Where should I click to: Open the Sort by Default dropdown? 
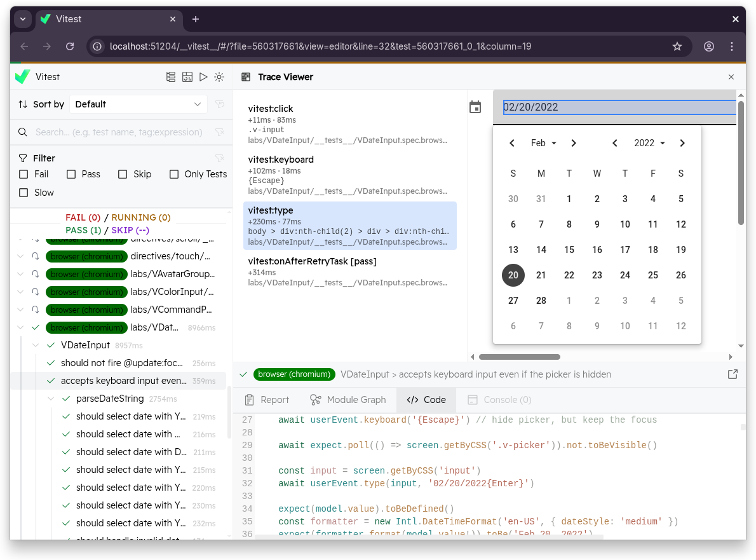138,104
